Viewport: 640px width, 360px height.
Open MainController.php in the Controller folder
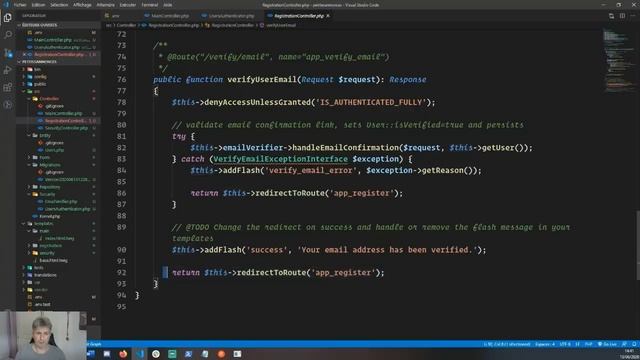point(63,113)
